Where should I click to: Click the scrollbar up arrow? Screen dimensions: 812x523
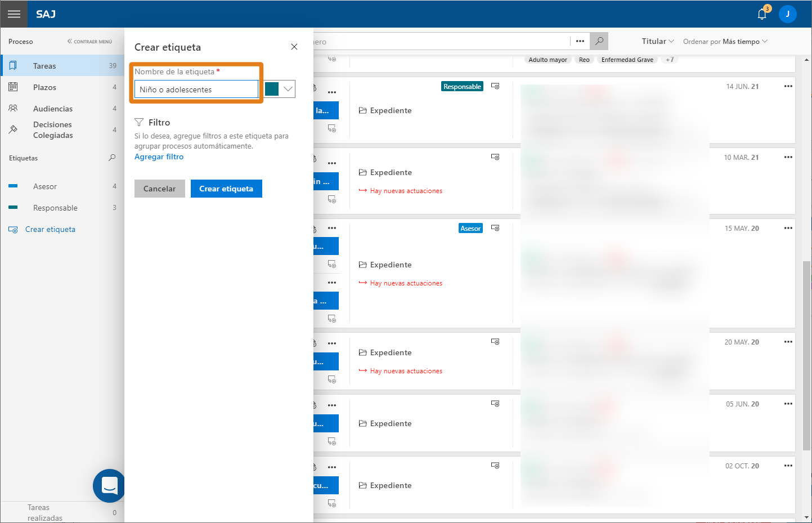pos(807,60)
